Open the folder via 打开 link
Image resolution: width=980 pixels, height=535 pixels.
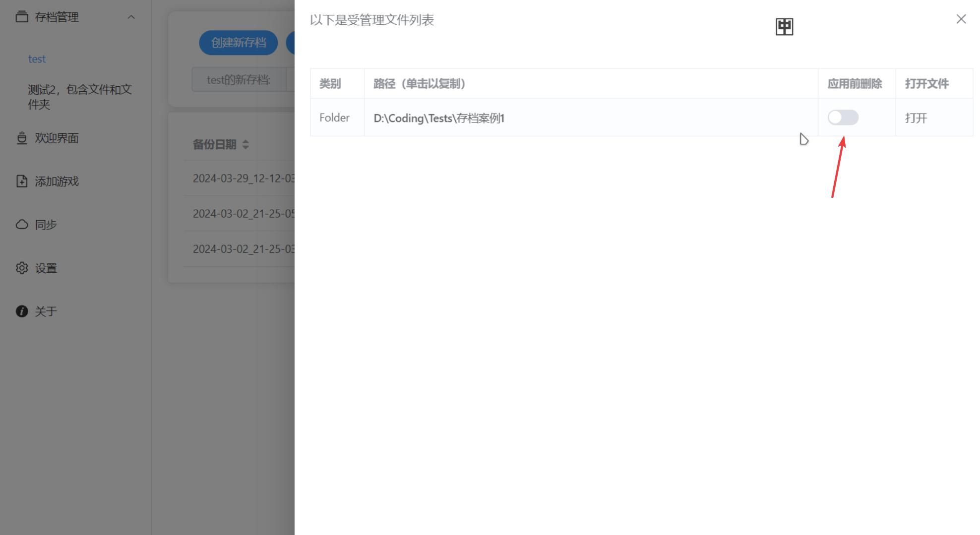tap(915, 118)
